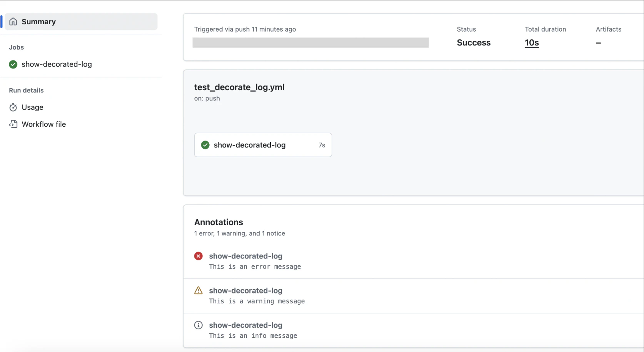Click the Usage stopwatch icon
The image size is (644, 352).
[13, 107]
